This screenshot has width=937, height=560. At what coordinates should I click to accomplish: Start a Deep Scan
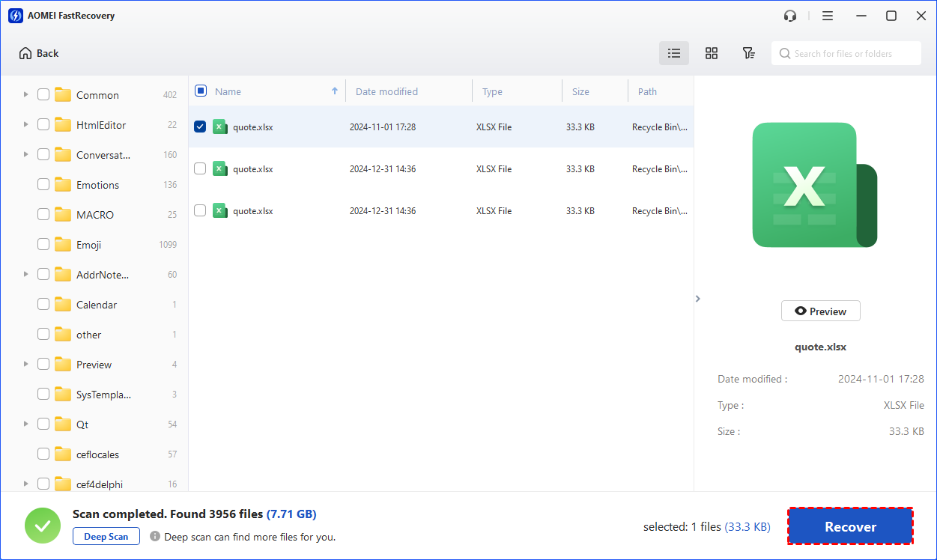pos(106,536)
